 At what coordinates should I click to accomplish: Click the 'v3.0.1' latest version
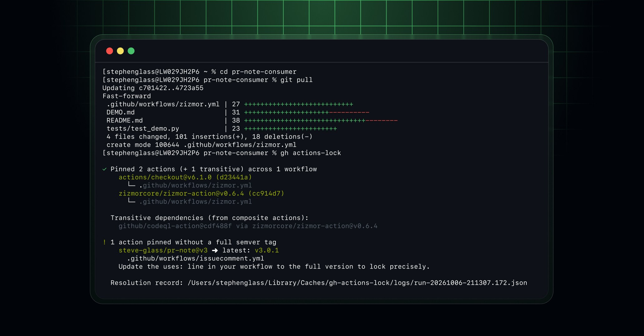pos(267,250)
